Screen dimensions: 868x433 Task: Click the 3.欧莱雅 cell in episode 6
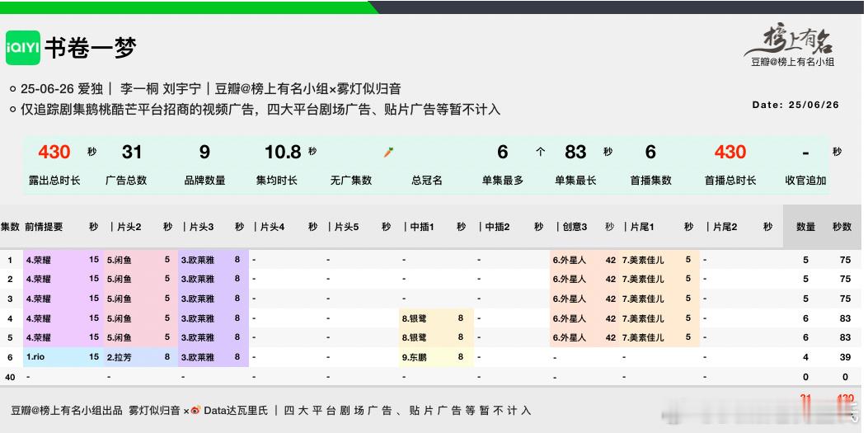198,357
